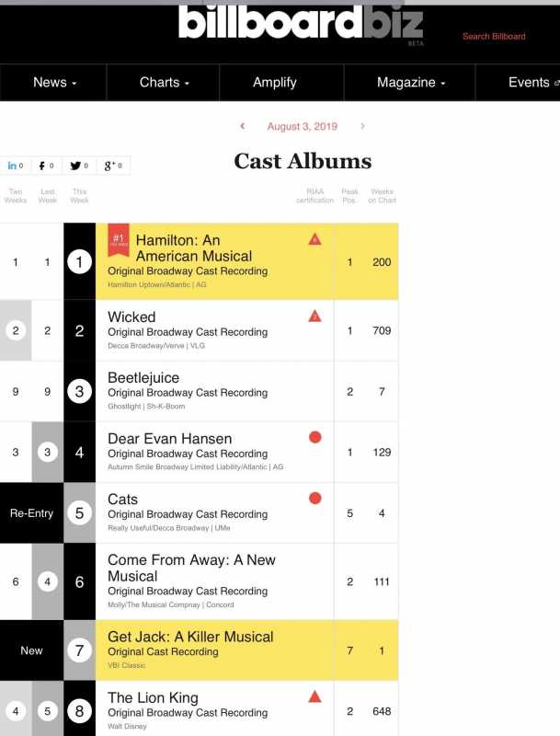
Task: Click The Lion King's RIAA certification triangle
Action: [x=315, y=696]
